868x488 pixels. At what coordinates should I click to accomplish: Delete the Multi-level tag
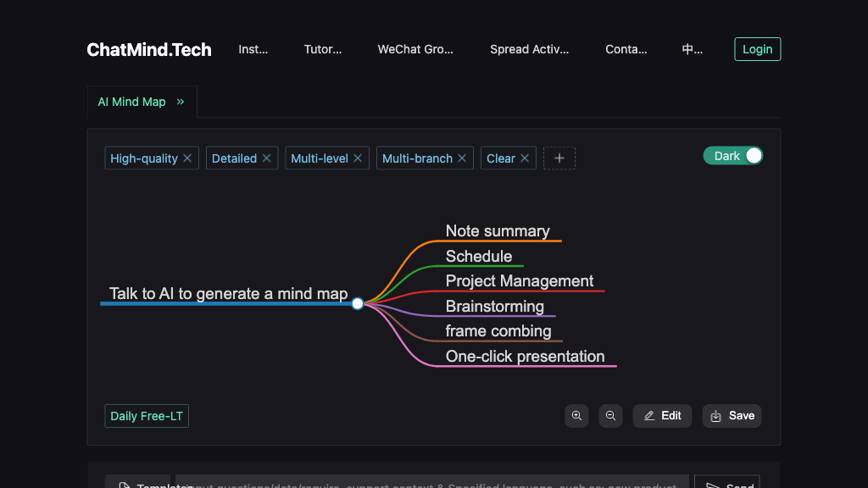point(358,158)
